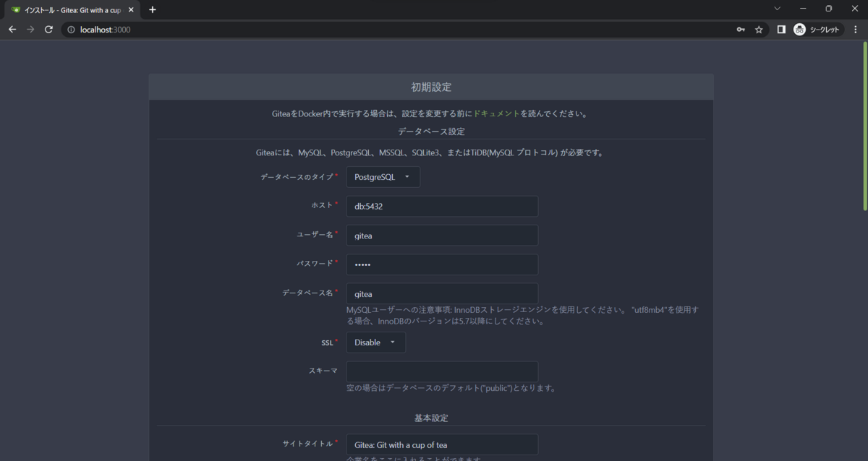
Task: Click the パスワード field
Action: [x=442, y=264]
